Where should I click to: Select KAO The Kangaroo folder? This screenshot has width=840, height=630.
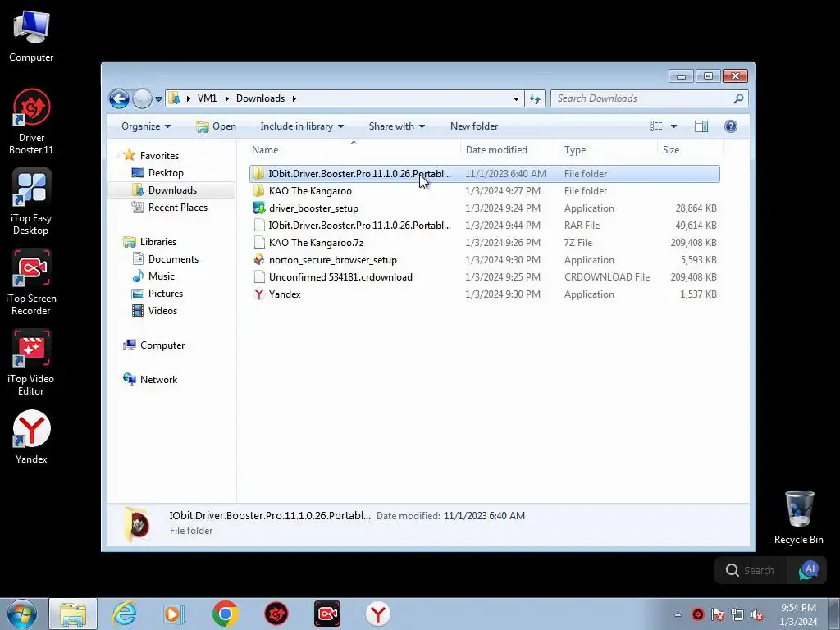pyautogui.click(x=484, y=191)
